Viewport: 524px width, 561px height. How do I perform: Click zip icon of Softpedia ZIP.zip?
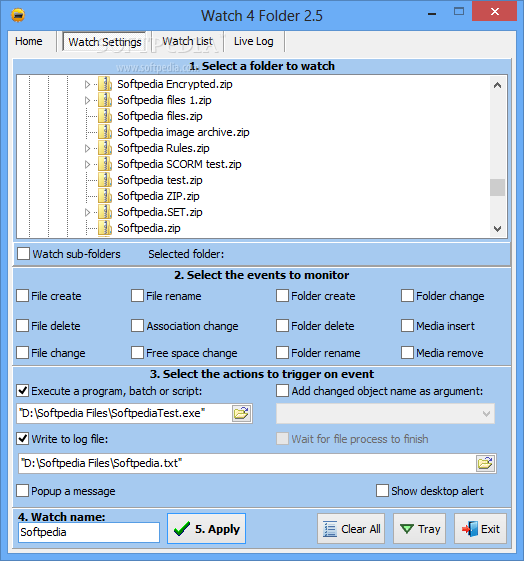pyautogui.click(x=105, y=196)
